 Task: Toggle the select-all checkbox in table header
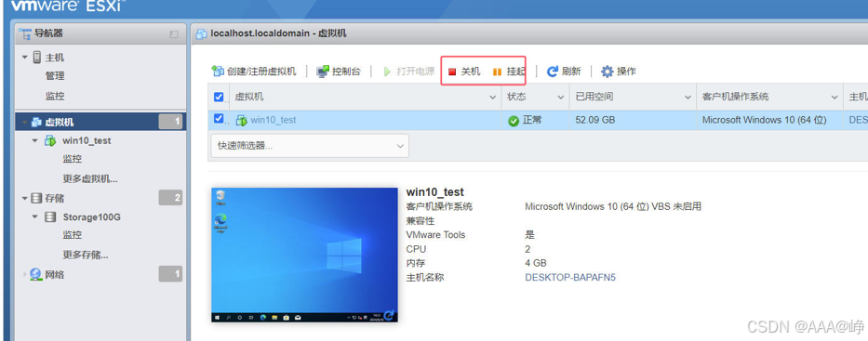(x=218, y=98)
